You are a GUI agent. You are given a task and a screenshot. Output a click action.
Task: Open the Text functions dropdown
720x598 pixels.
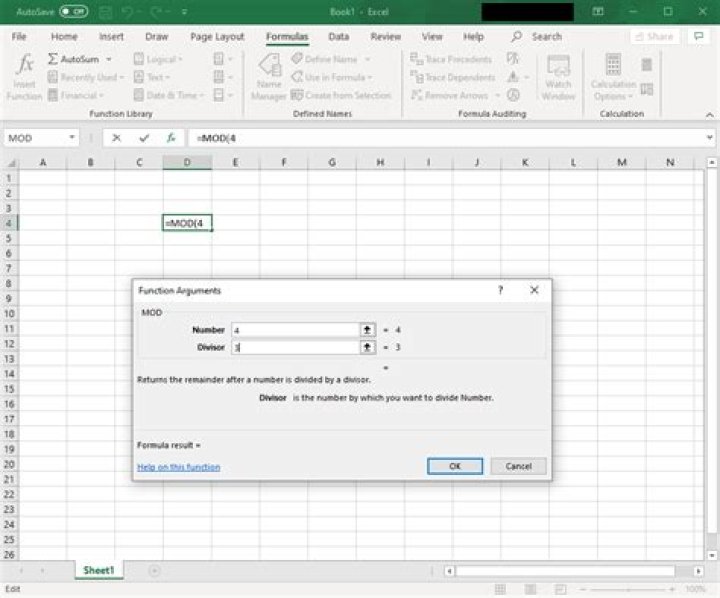(152, 77)
